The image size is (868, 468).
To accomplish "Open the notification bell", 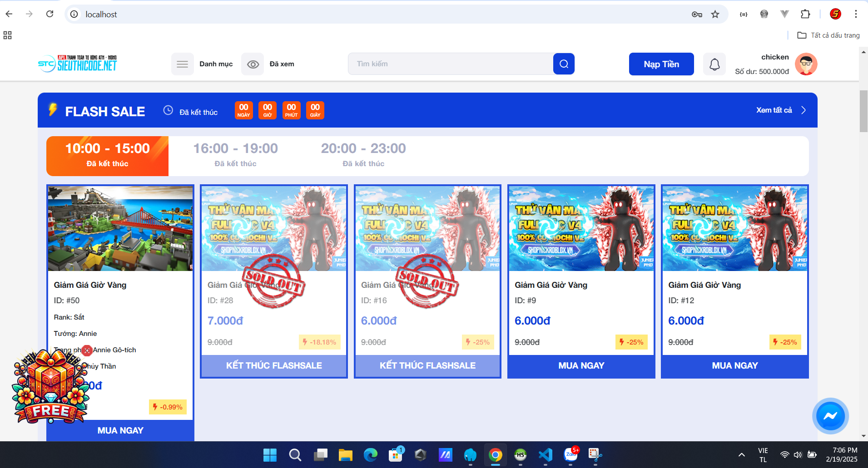I will [x=714, y=64].
